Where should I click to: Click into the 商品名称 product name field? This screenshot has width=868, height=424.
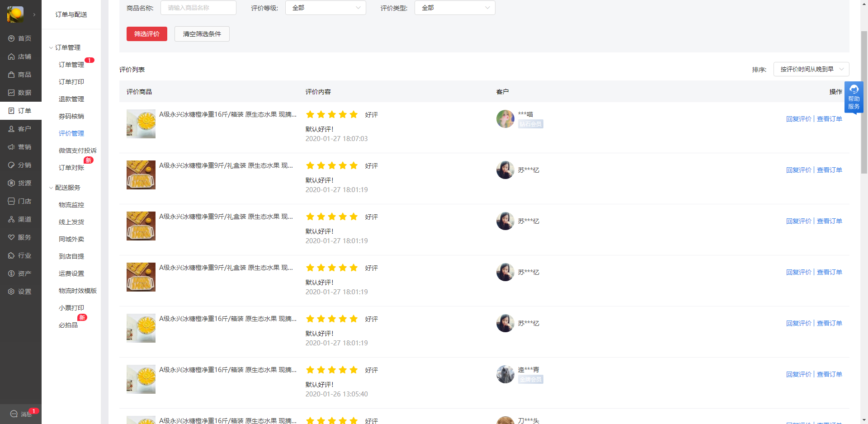coord(198,8)
